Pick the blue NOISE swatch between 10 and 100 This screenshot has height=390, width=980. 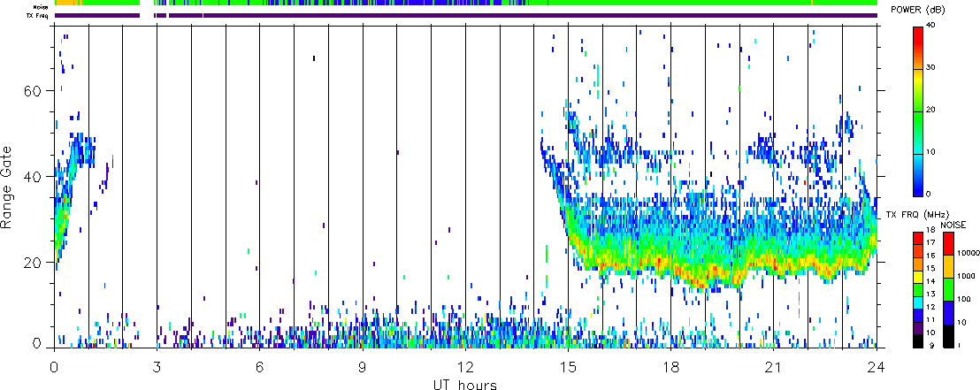948,312
